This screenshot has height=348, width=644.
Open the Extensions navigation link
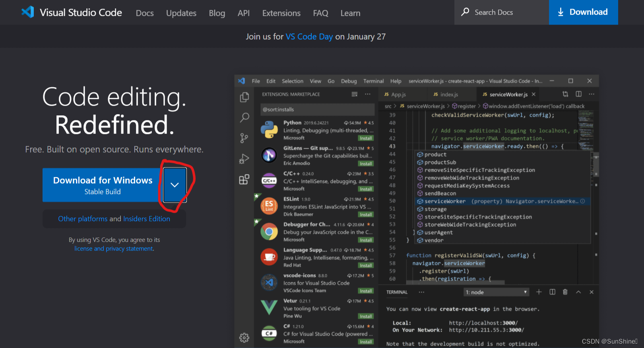point(281,13)
